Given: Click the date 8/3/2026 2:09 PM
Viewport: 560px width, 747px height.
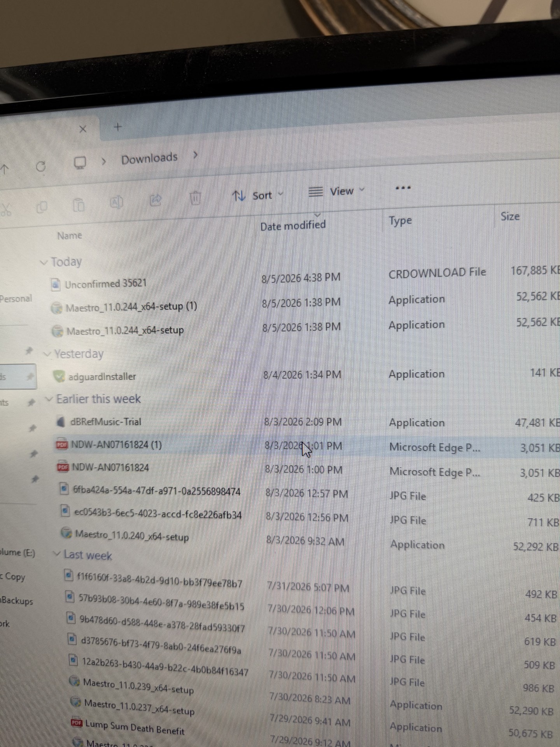Looking at the screenshot, I should point(303,422).
